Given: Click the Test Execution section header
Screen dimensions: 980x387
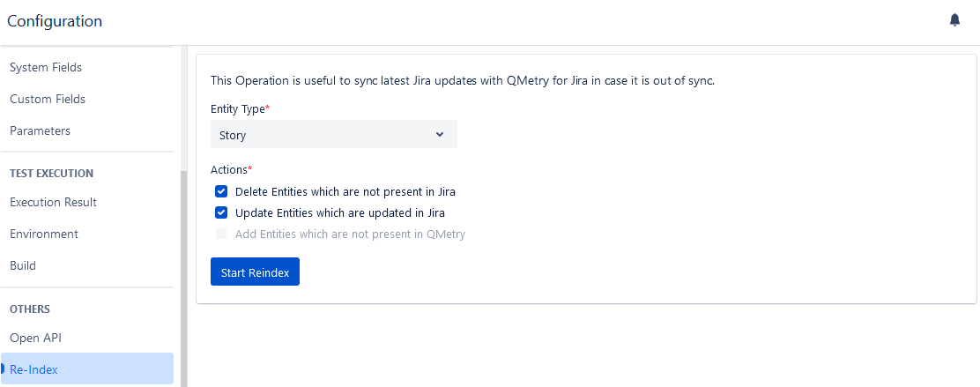Looking at the screenshot, I should click(x=51, y=174).
